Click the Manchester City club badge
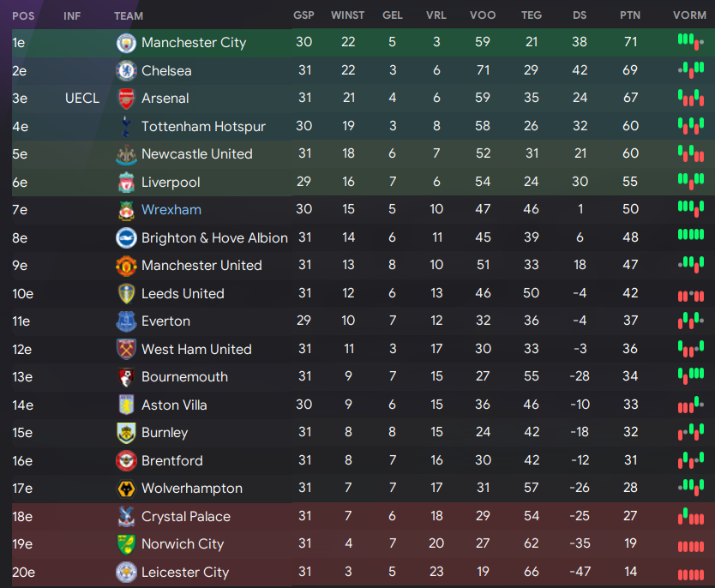 [x=126, y=43]
